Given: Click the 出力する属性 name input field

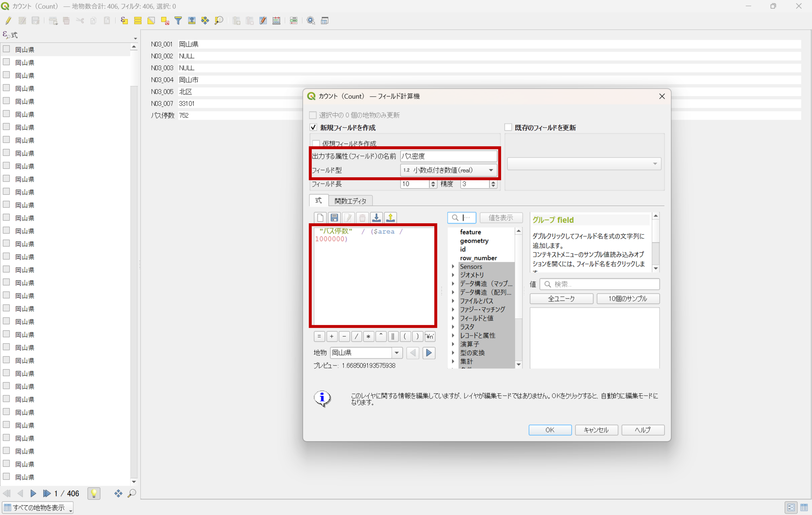Looking at the screenshot, I should click(449, 156).
